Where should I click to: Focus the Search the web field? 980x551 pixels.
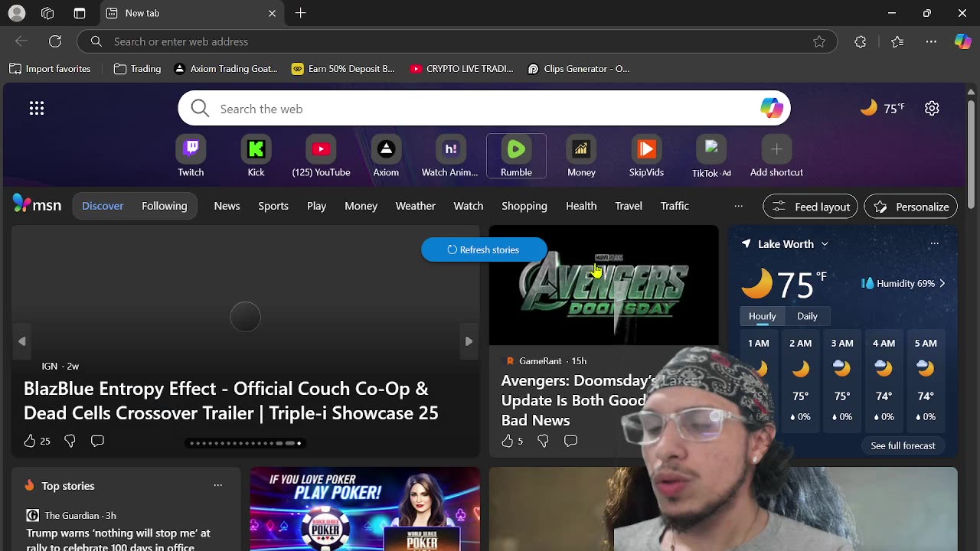[484, 109]
